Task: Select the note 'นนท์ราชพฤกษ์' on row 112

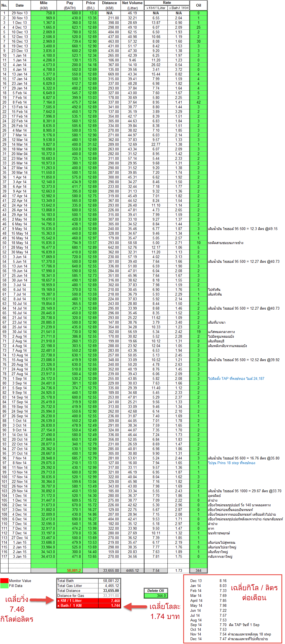Action: point(219,533)
